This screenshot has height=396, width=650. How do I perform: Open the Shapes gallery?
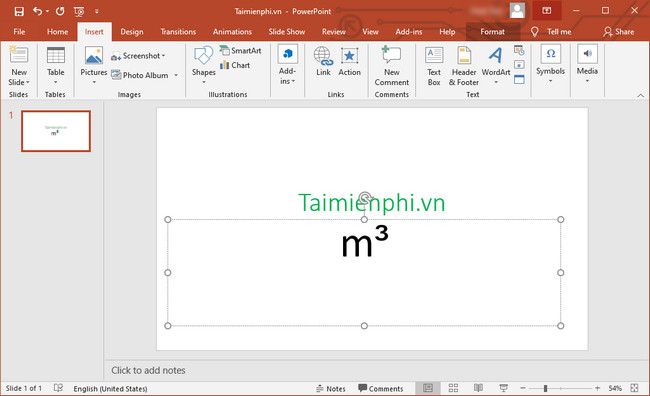point(204,64)
